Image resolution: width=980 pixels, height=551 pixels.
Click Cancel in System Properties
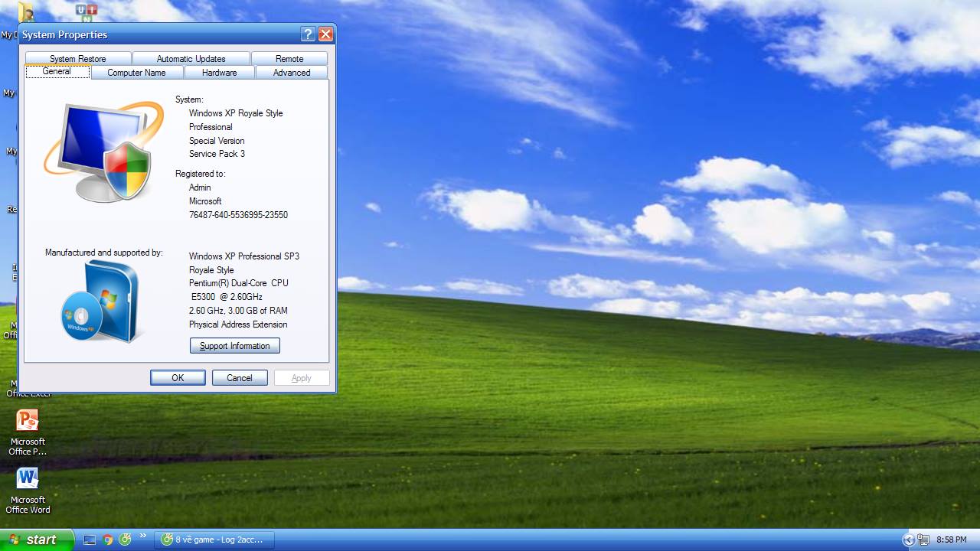[240, 378]
